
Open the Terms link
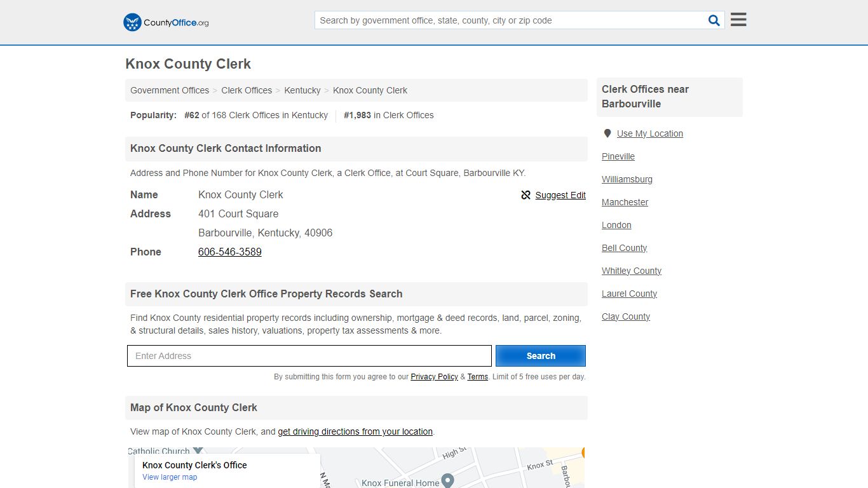click(x=478, y=377)
